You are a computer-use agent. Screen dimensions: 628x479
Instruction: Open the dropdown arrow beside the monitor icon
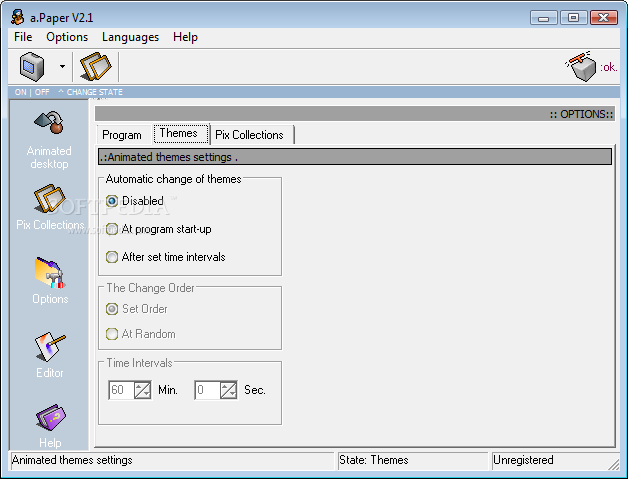(62, 66)
